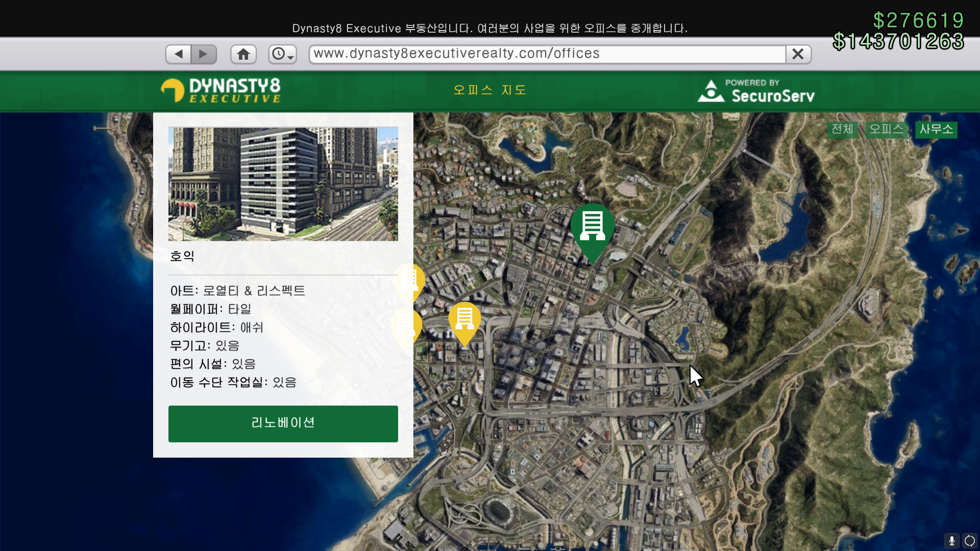
Task: Click the microphone icon in the bottom corner
Action: click(x=951, y=540)
